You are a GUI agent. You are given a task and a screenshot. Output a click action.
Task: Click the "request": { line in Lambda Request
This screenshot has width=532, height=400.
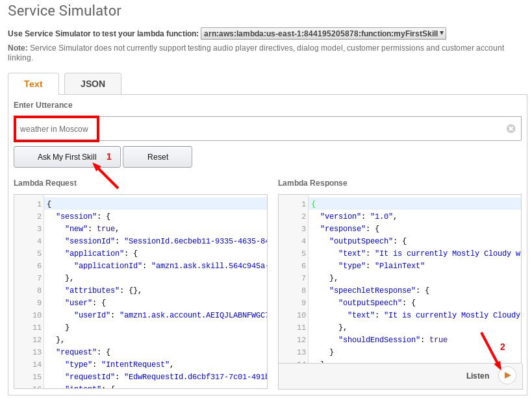click(83, 352)
